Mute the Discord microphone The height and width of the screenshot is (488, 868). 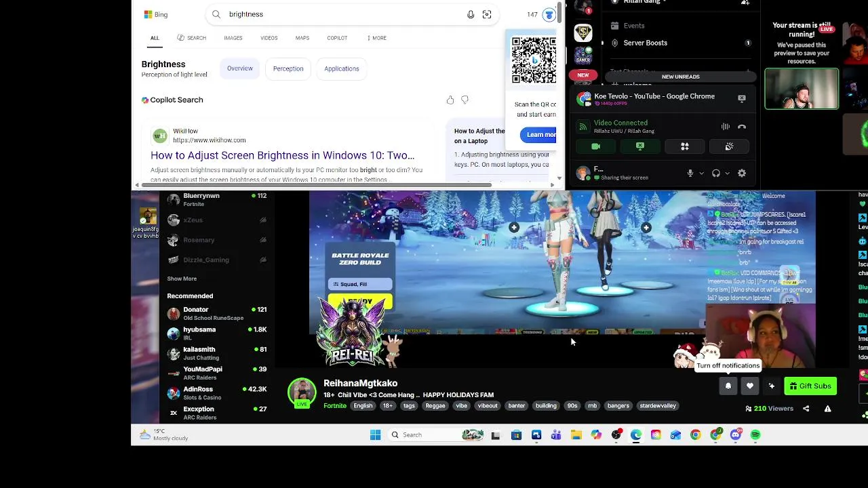point(690,174)
